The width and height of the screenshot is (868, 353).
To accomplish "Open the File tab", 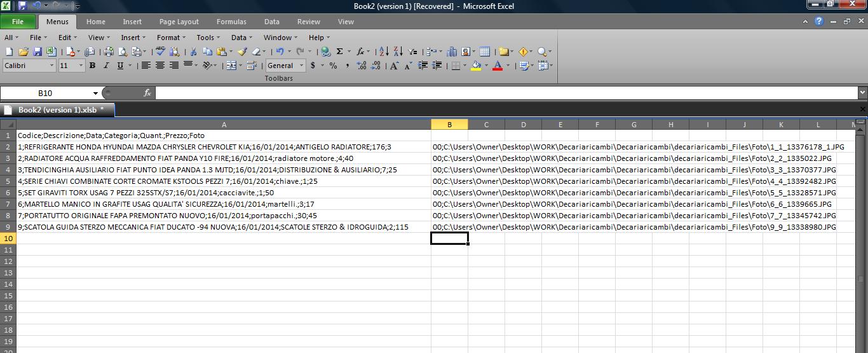I will click(18, 22).
